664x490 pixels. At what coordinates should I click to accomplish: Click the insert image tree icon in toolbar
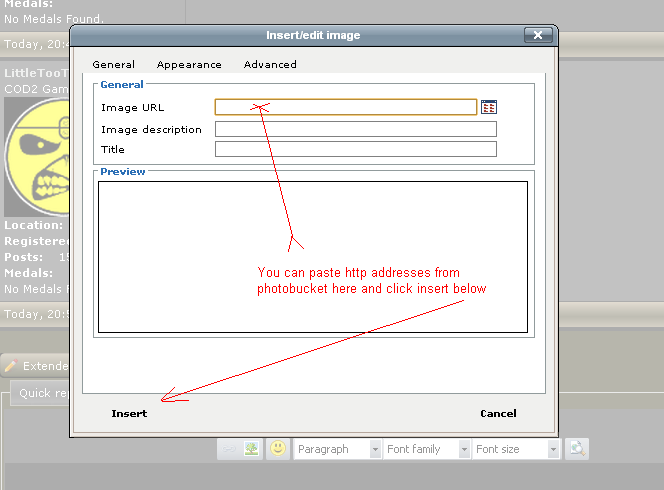pyautogui.click(x=252, y=448)
